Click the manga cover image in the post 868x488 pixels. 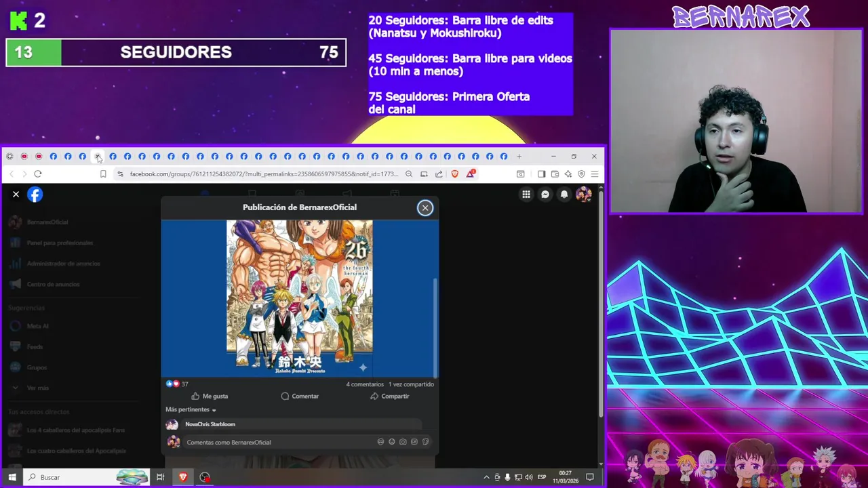pyautogui.click(x=300, y=297)
